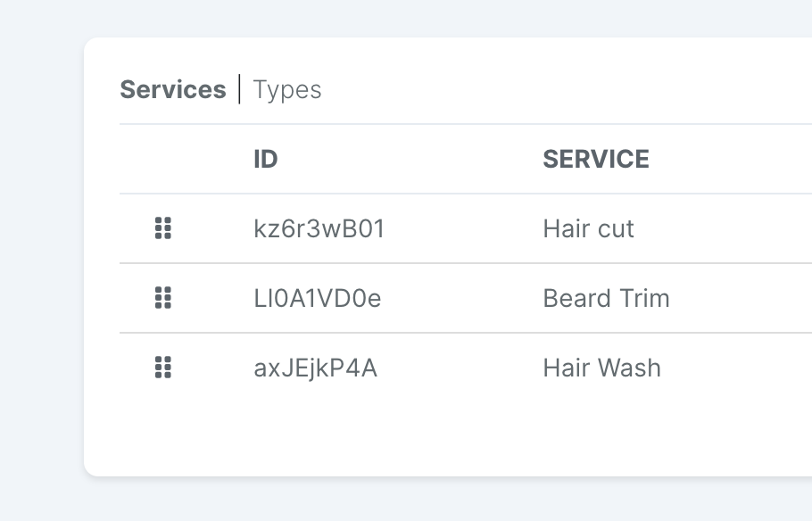The height and width of the screenshot is (521, 812).
Task: Select ID axJEjkP4A
Action: tap(315, 368)
